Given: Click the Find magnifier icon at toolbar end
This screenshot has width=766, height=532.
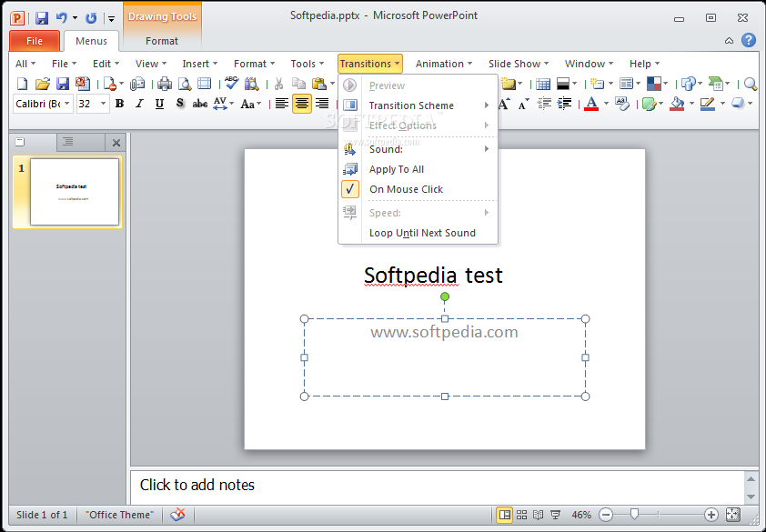Looking at the screenshot, I should point(750,84).
